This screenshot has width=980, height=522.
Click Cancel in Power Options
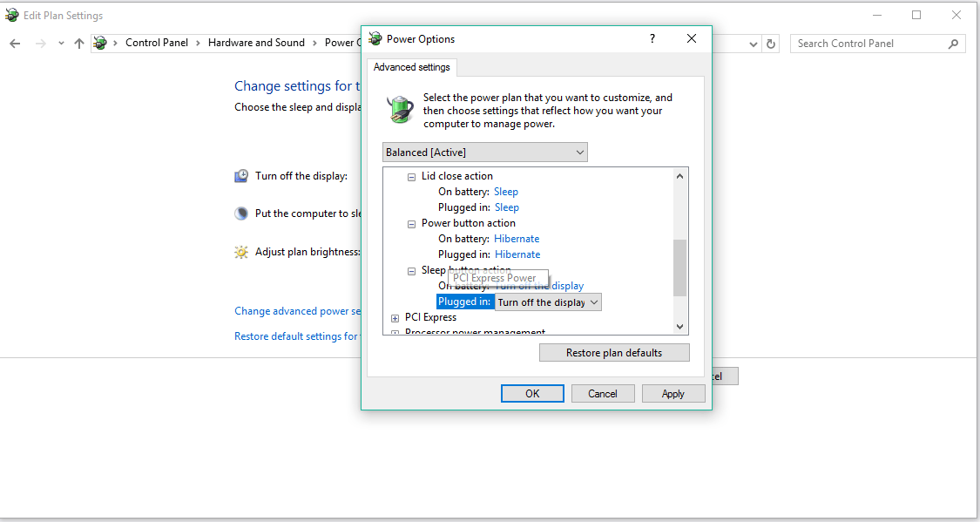coord(603,393)
